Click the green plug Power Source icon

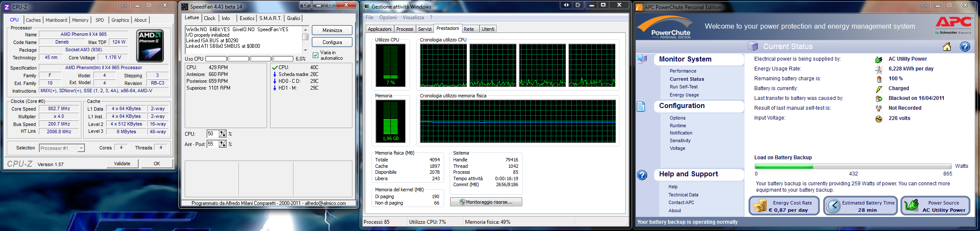click(x=911, y=206)
